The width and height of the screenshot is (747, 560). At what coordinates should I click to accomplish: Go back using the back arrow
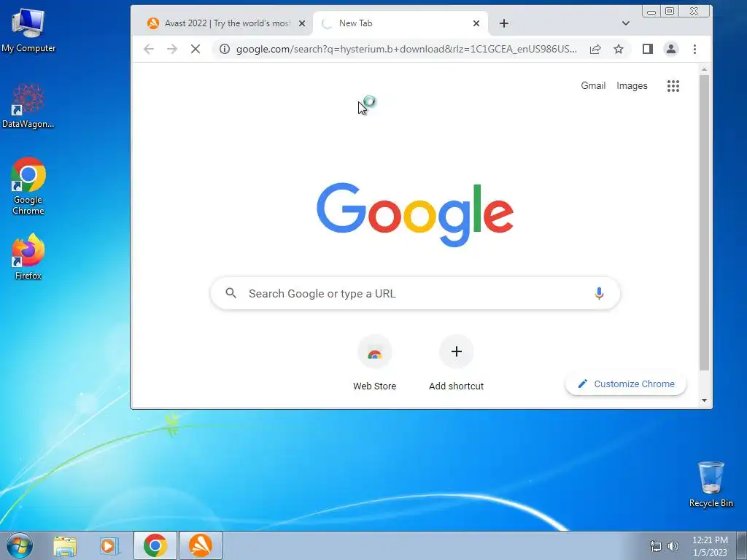[149, 49]
